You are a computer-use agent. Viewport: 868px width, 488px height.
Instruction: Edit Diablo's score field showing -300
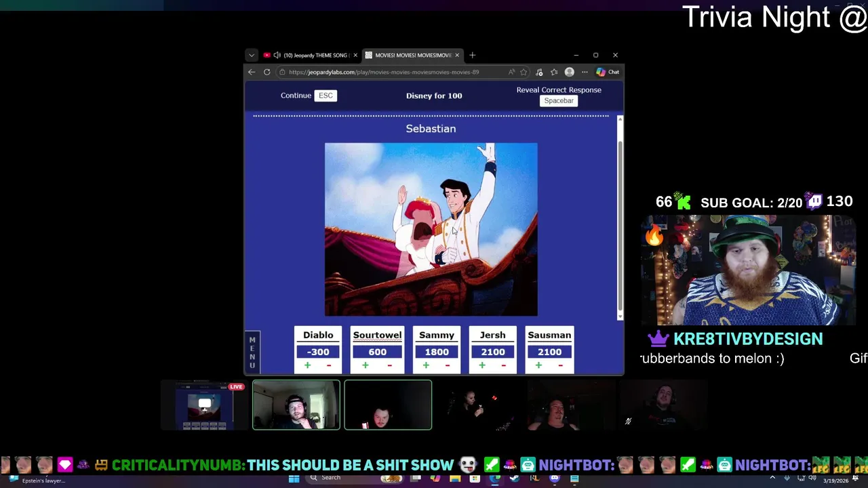(x=318, y=352)
